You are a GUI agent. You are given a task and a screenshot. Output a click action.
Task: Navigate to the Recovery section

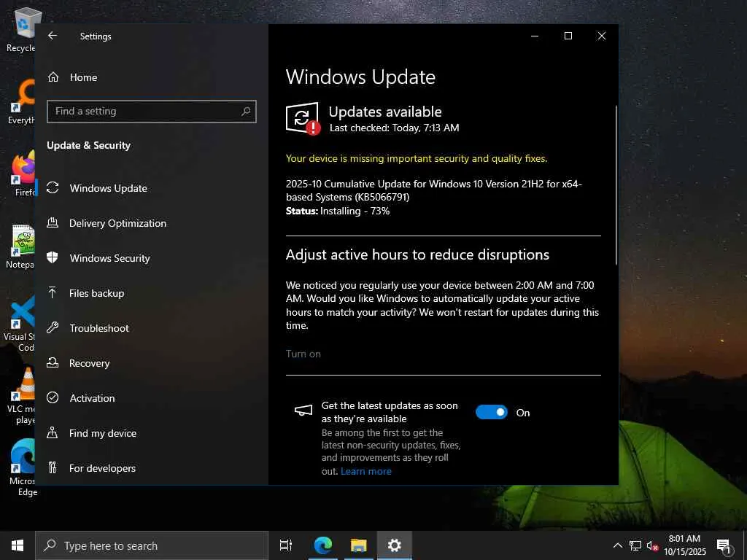pyautogui.click(x=152, y=363)
